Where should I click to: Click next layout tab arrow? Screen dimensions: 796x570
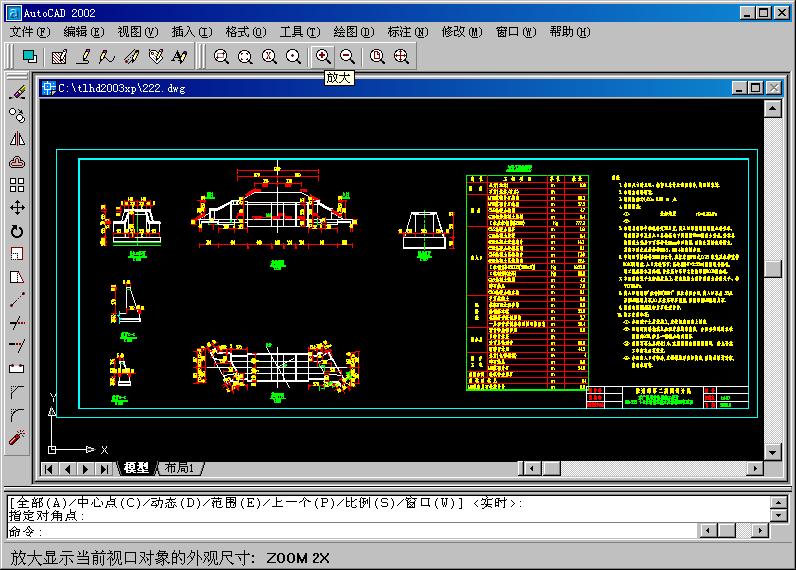click(85, 469)
